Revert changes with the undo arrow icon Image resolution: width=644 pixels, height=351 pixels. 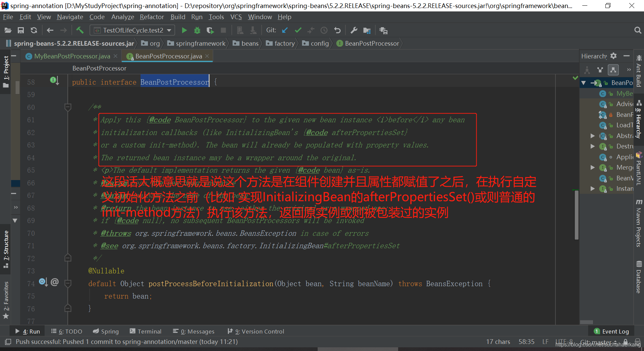(x=337, y=31)
